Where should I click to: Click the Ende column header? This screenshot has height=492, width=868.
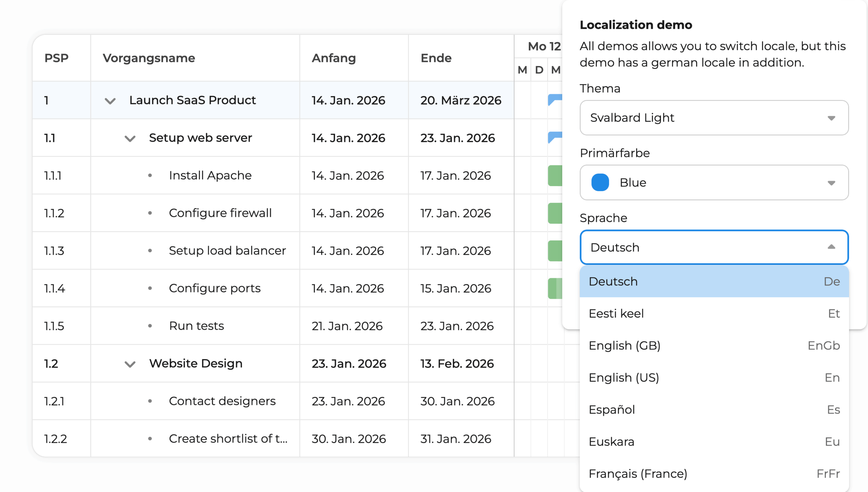point(436,58)
